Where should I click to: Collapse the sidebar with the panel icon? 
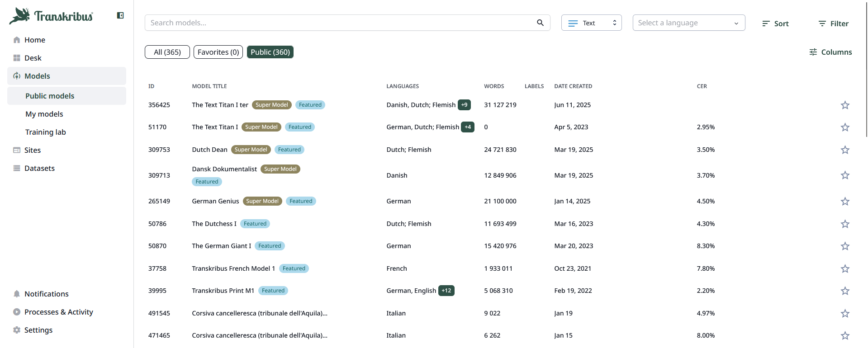(120, 15)
